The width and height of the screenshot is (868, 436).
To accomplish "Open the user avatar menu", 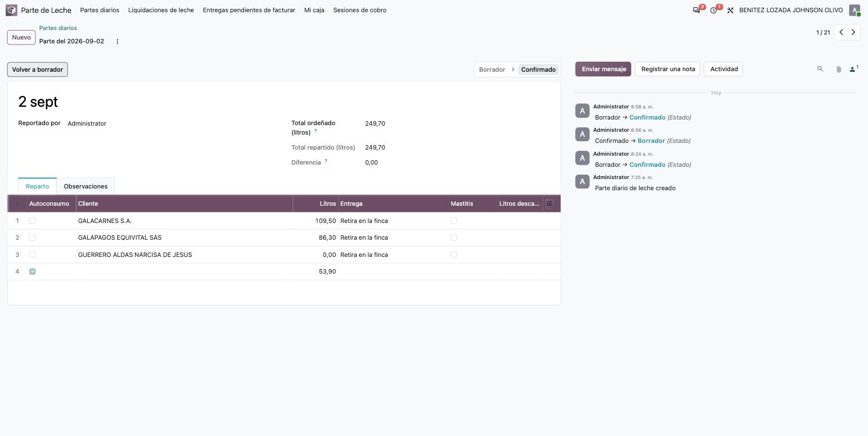I will click(x=855, y=10).
